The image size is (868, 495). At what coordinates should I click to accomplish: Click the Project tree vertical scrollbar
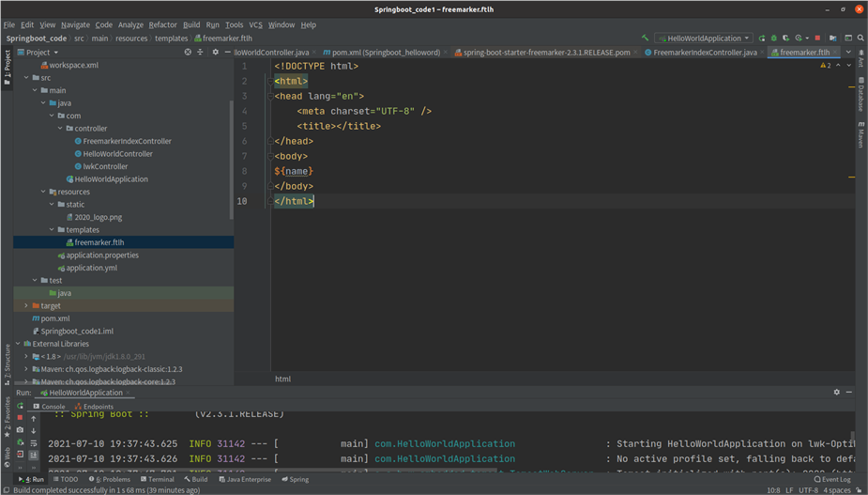(x=231, y=161)
